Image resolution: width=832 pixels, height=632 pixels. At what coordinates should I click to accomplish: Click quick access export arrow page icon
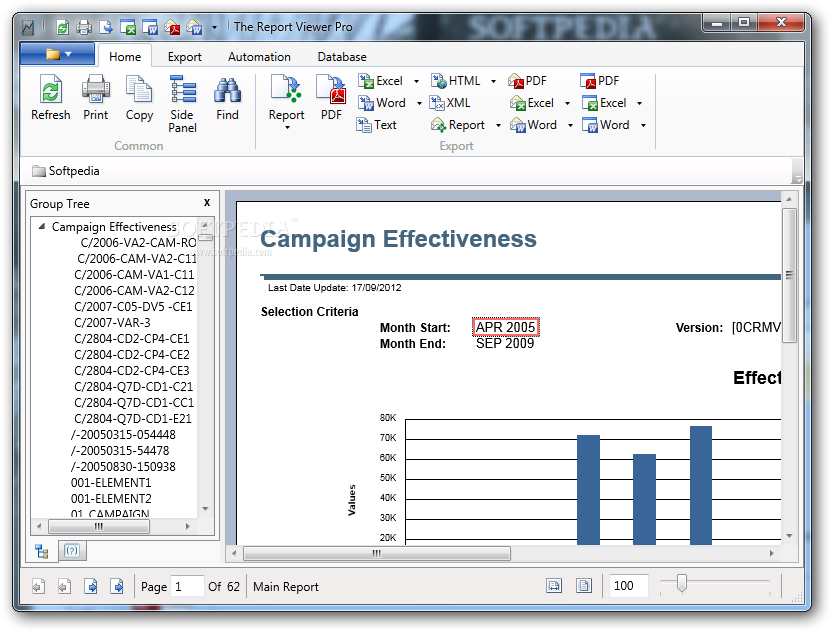[106, 27]
